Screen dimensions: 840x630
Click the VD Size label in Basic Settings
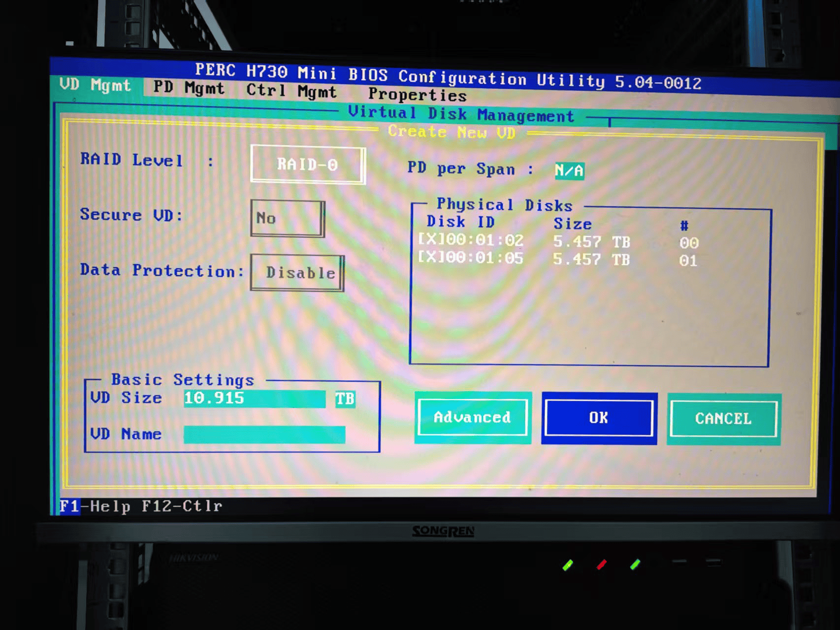coord(126,398)
